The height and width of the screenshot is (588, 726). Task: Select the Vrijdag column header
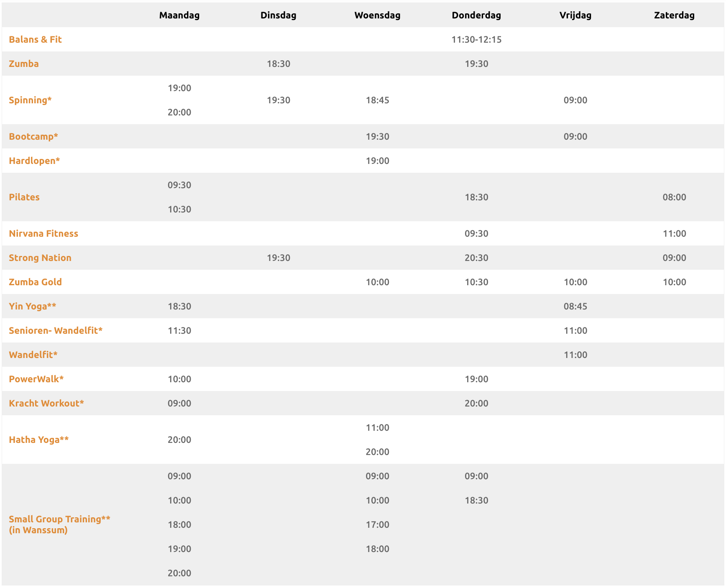coord(575,15)
